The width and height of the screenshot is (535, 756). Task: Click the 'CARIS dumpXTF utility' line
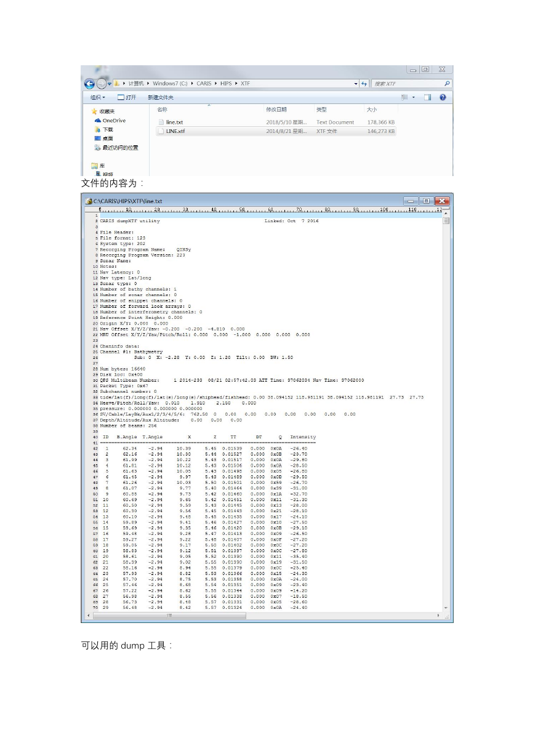[130, 220]
